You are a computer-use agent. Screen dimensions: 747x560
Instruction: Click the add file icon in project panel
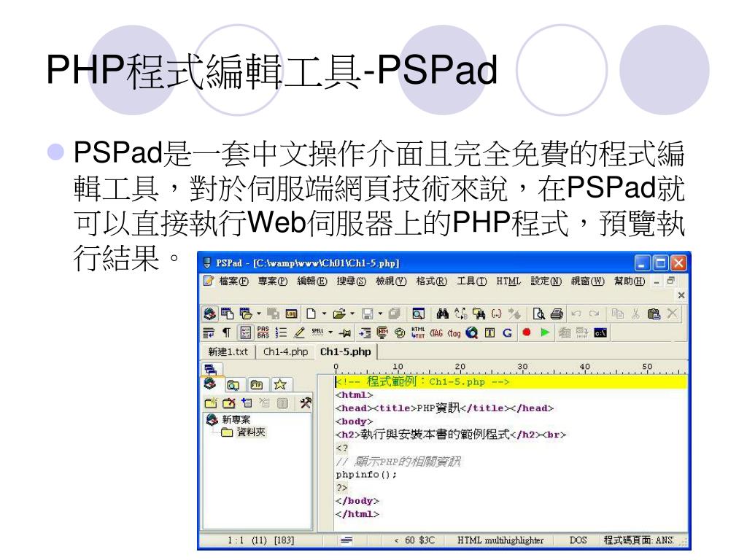click(x=247, y=402)
